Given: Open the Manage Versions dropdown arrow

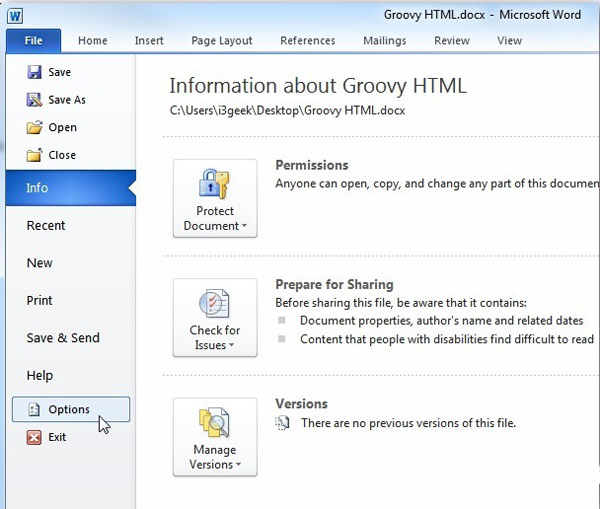Looking at the screenshot, I should (238, 465).
